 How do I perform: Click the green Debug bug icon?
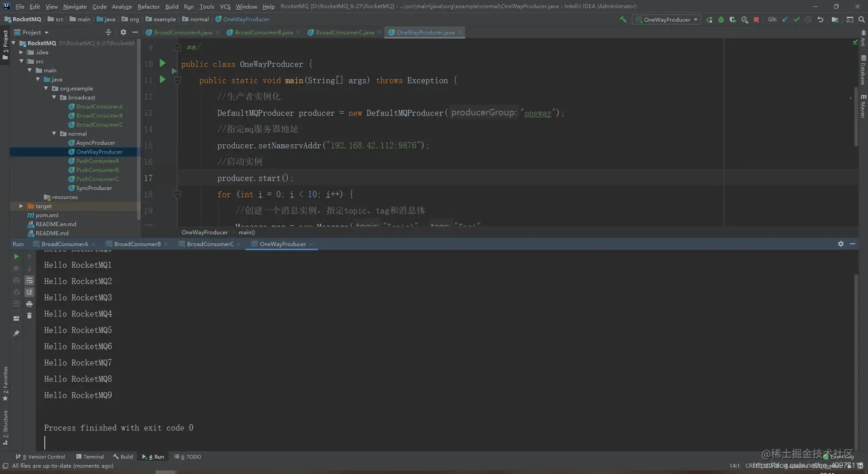[x=721, y=20]
